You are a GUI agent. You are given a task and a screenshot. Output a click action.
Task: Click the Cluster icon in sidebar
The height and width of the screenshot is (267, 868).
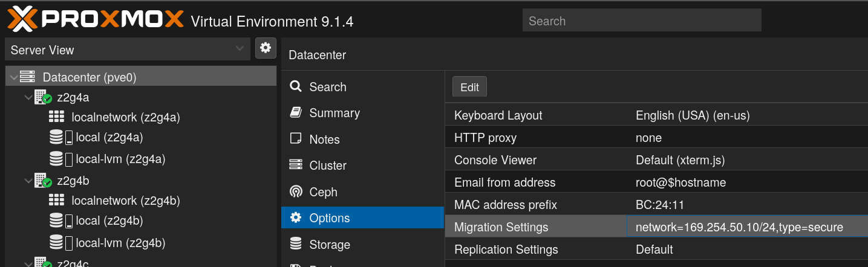[296, 166]
